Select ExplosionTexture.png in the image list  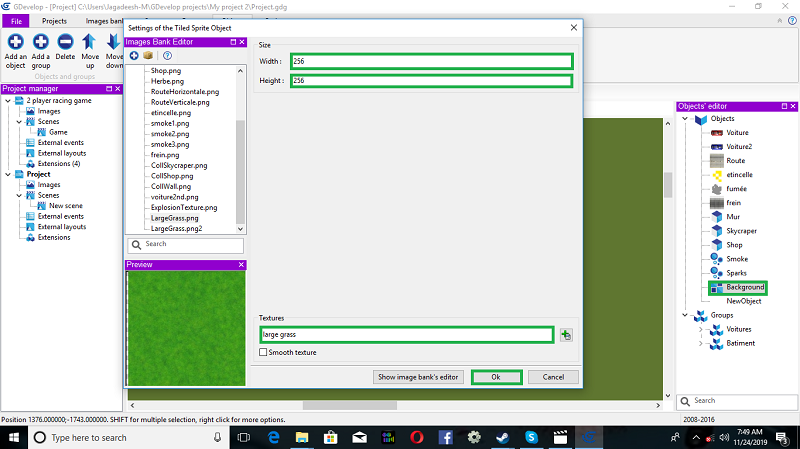(184, 208)
